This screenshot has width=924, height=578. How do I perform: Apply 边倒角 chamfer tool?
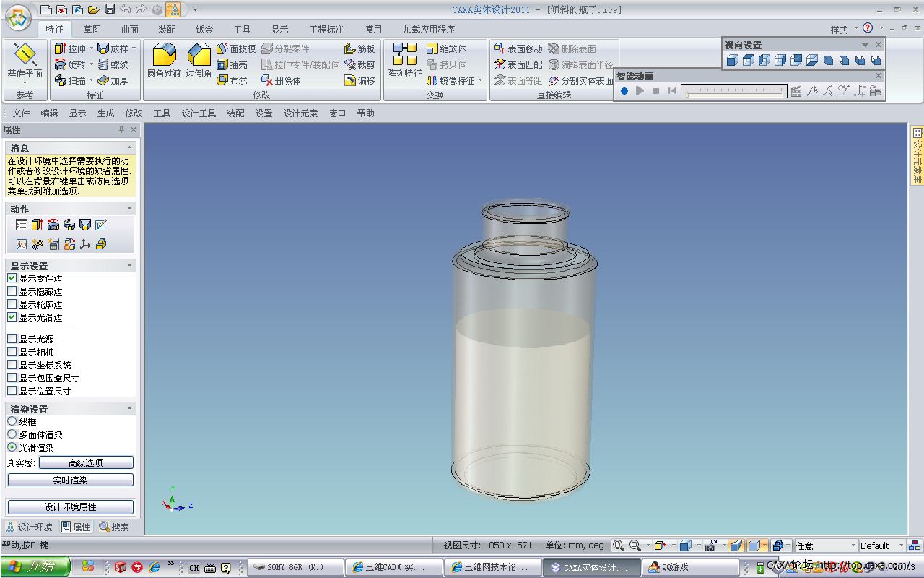(199, 61)
